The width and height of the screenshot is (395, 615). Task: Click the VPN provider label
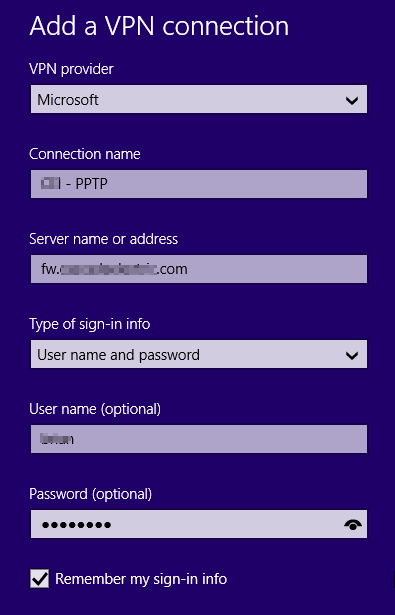(x=71, y=69)
